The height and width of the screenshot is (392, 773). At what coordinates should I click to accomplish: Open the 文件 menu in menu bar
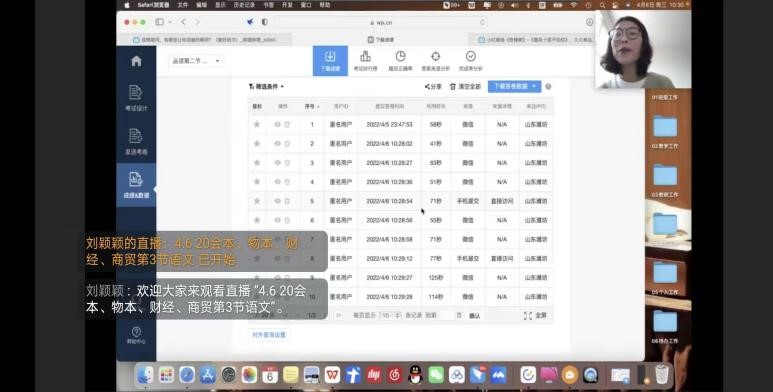pos(182,5)
